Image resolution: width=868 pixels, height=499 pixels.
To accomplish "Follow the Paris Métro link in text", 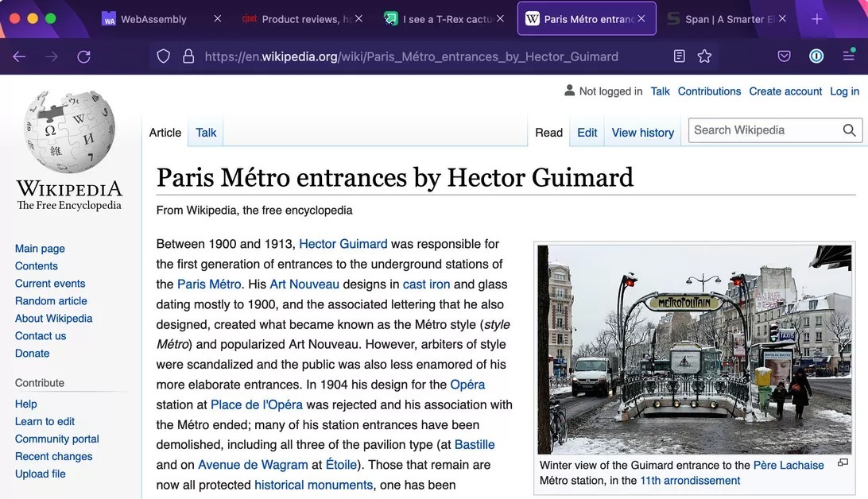I will pos(209,284).
